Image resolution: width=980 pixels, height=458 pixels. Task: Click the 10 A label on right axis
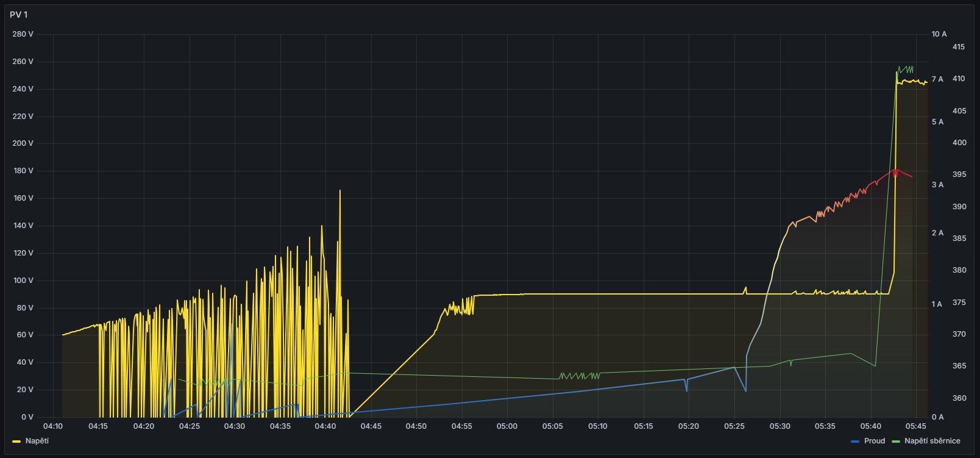pyautogui.click(x=939, y=34)
